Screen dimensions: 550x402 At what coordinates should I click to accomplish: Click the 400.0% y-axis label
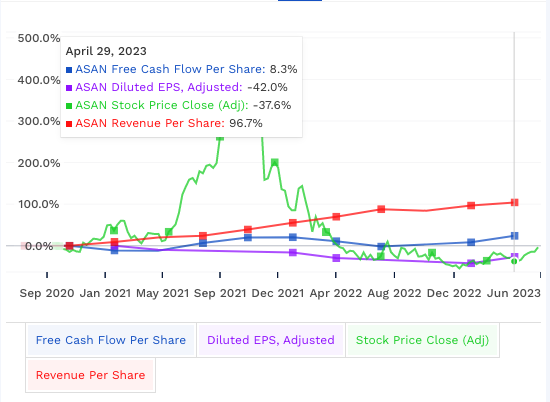[39, 80]
